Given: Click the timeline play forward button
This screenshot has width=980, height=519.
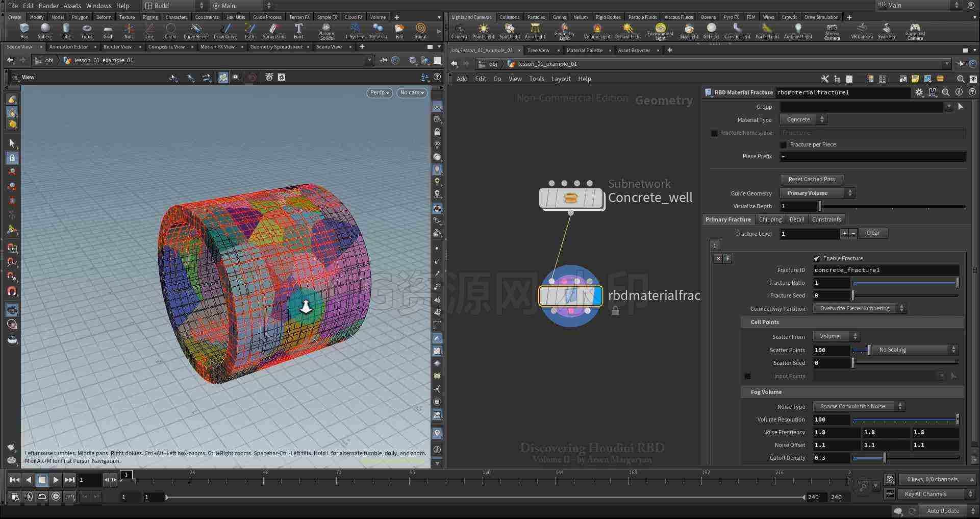Looking at the screenshot, I should [x=56, y=480].
